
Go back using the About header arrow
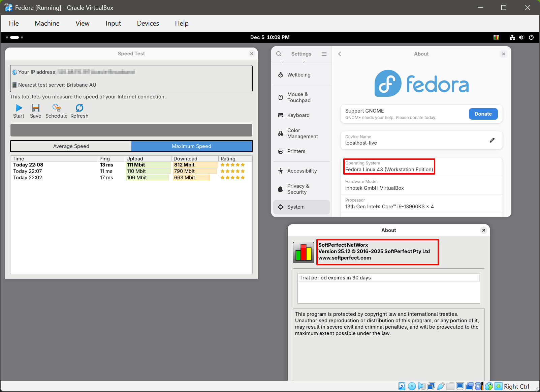point(340,54)
